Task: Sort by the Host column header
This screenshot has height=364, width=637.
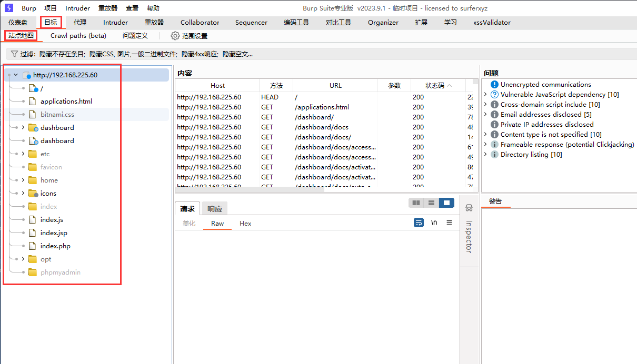Action: (x=217, y=85)
